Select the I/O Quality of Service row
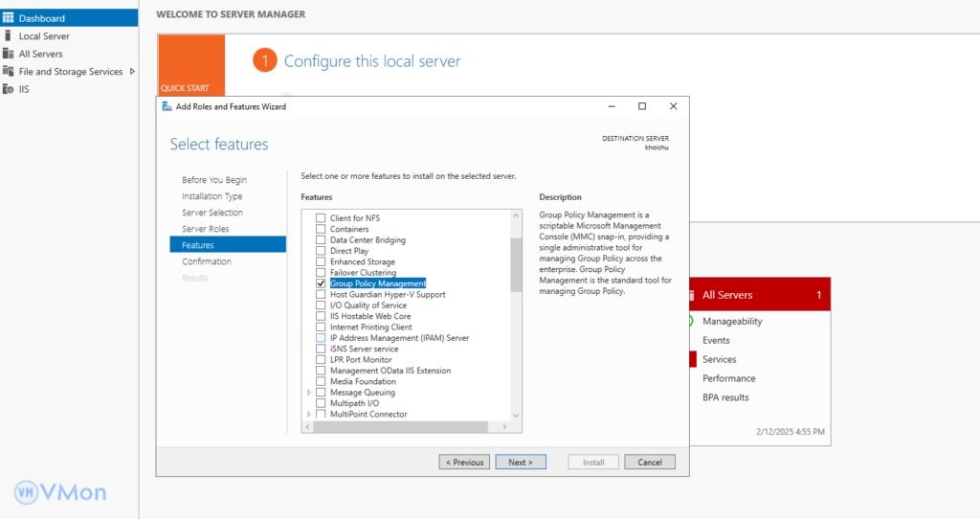Screen dimensions: 980x519 [368, 305]
